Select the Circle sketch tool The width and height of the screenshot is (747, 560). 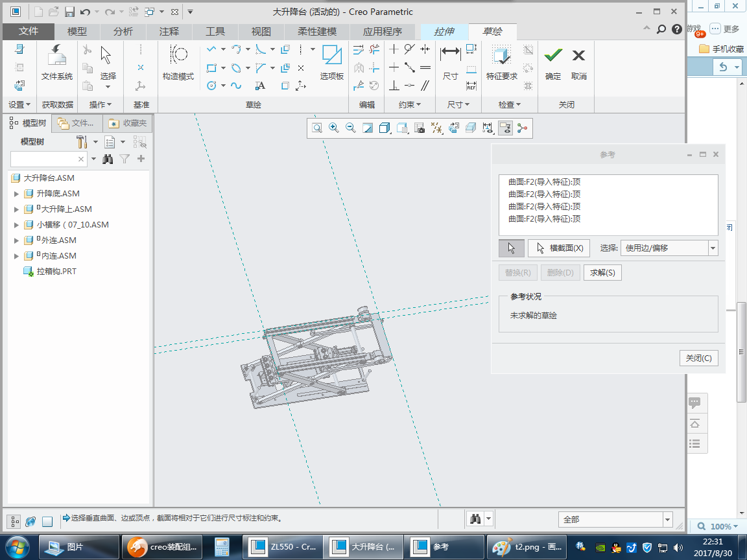coord(211,86)
